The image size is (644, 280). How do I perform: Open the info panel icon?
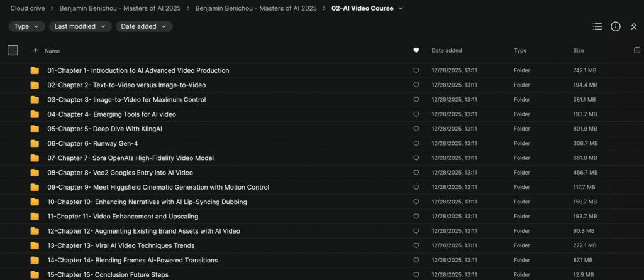click(x=615, y=26)
